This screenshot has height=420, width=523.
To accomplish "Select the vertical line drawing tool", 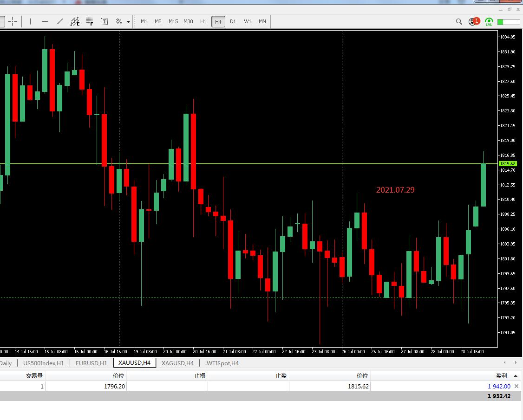I will click(30, 22).
